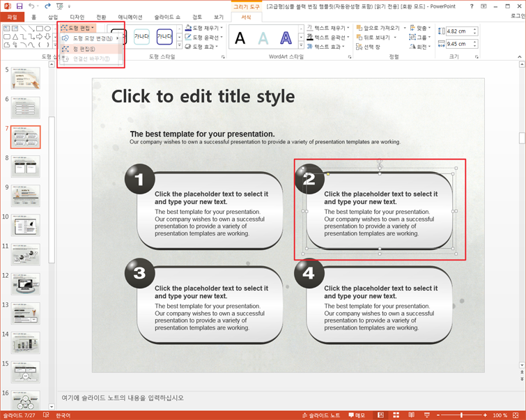Choose 점 편집 from the dropdown menu

91,49
